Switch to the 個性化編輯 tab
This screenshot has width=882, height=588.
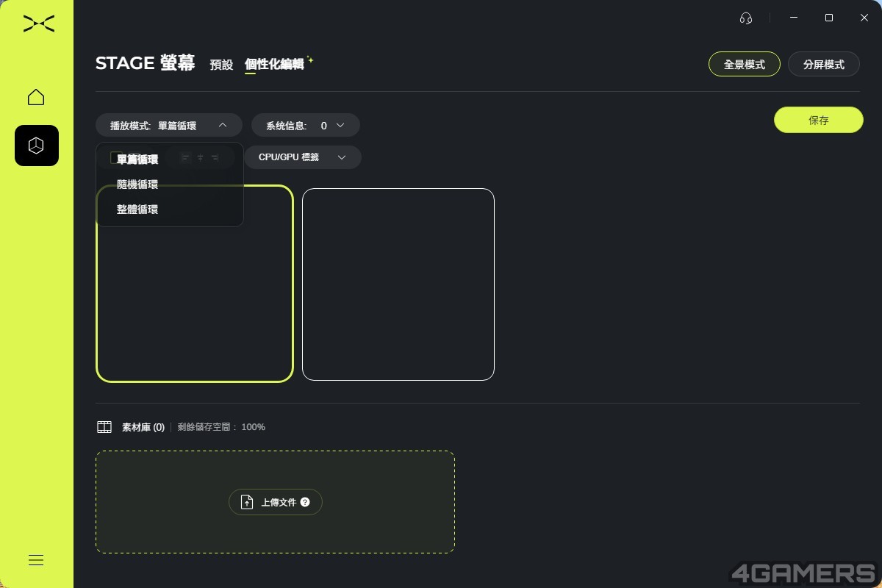coord(274,64)
